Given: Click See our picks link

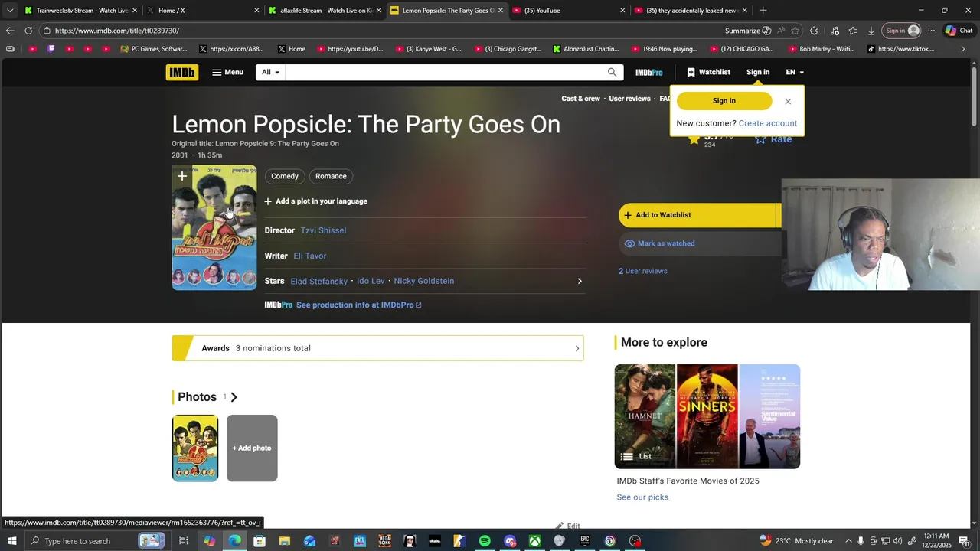Looking at the screenshot, I should pyautogui.click(x=642, y=497).
